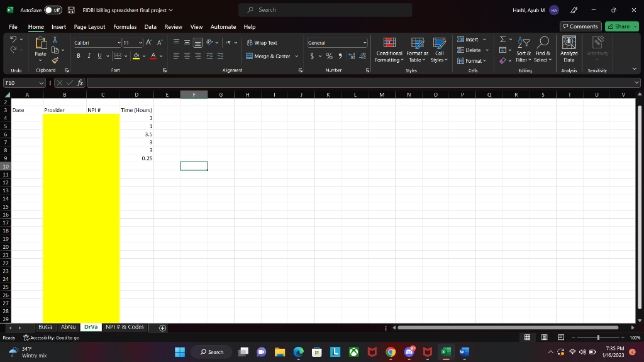Open the Calibri font name dropdown
Screen dimensions: 644x362
119,43
